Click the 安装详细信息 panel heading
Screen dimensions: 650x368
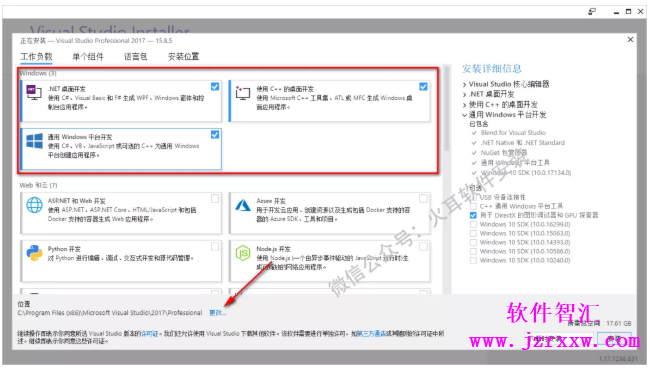pyautogui.click(x=492, y=68)
